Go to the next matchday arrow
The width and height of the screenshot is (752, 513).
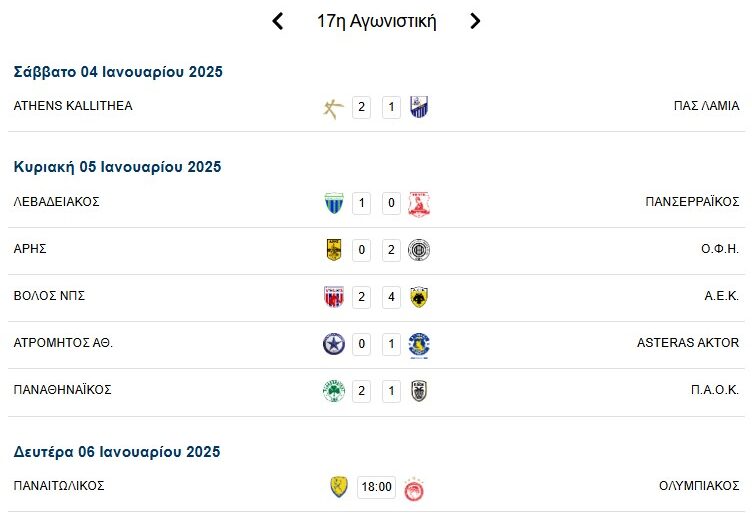[475, 21]
